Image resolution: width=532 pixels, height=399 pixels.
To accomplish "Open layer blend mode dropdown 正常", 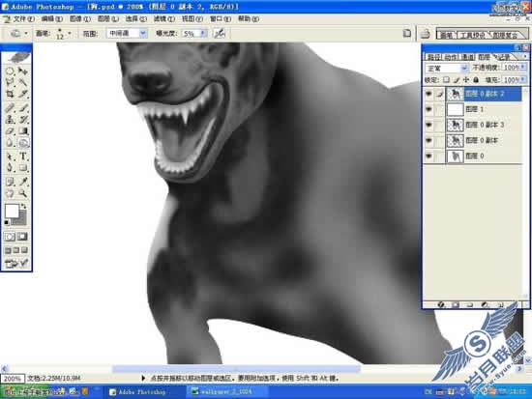I will tap(446, 69).
